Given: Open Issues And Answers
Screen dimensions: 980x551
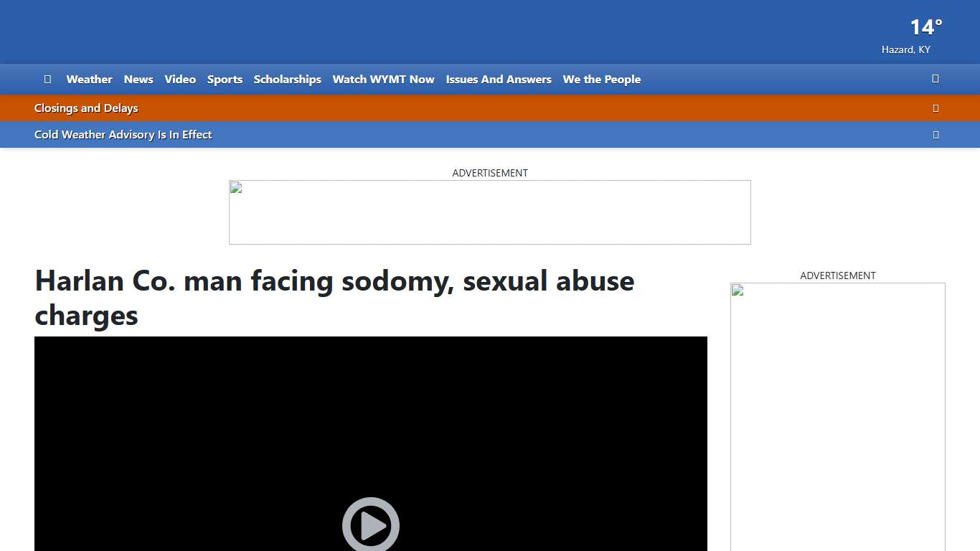Looking at the screenshot, I should (499, 80).
